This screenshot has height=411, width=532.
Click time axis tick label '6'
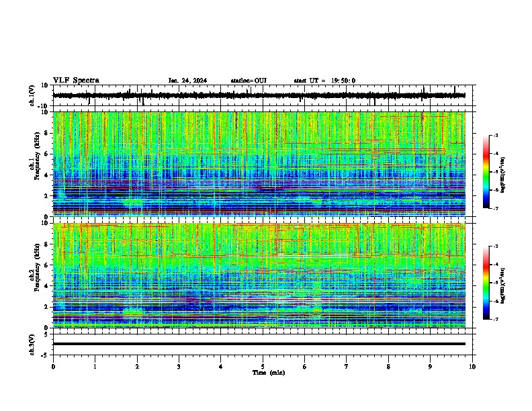pos(305,367)
